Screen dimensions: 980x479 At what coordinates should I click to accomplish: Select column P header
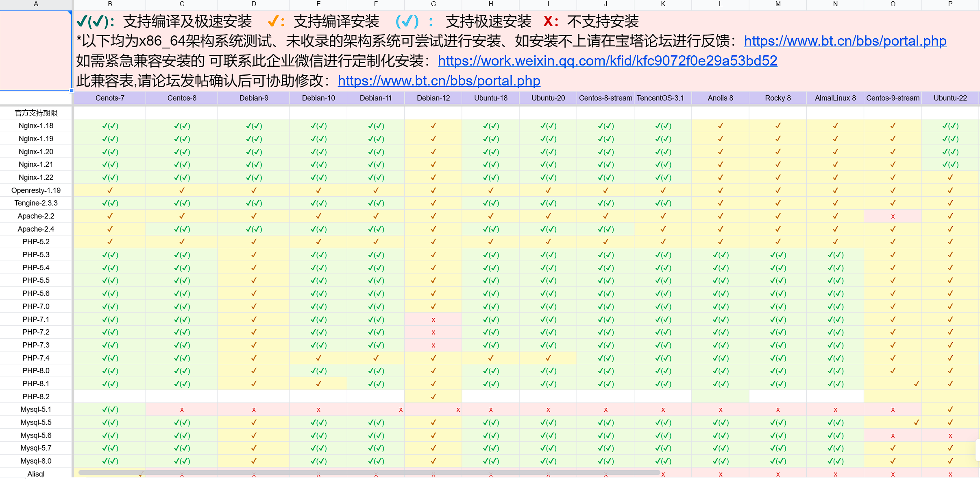point(950,4)
